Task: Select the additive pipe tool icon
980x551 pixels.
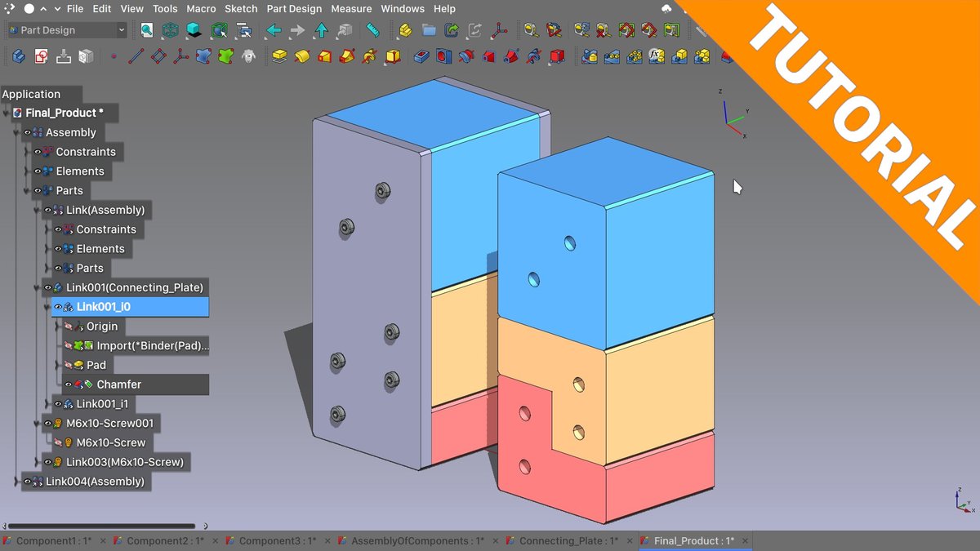Action: (347, 56)
